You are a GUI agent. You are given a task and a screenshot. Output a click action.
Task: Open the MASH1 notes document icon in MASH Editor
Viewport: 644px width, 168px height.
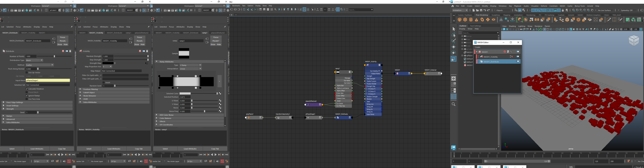point(508,52)
